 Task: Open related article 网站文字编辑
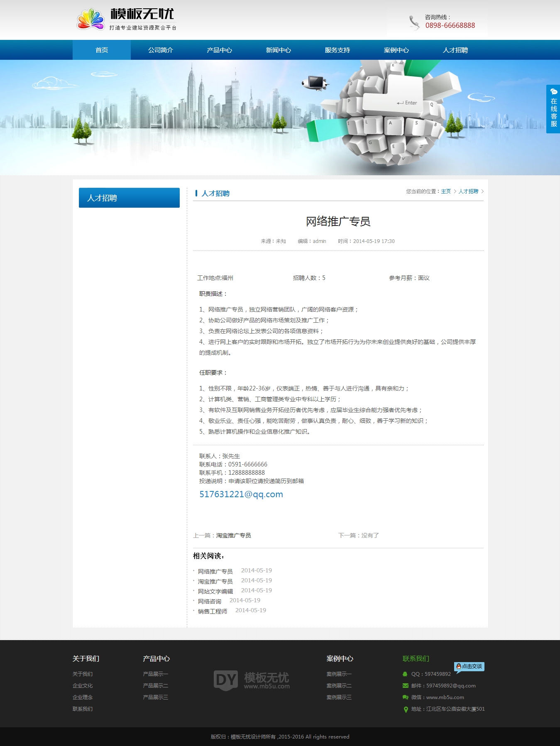(x=215, y=591)
